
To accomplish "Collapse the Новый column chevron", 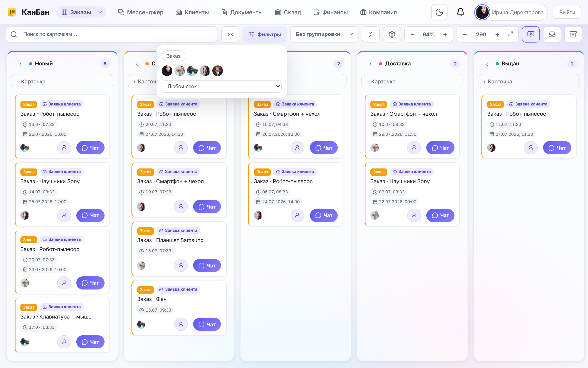I will 20,64.
